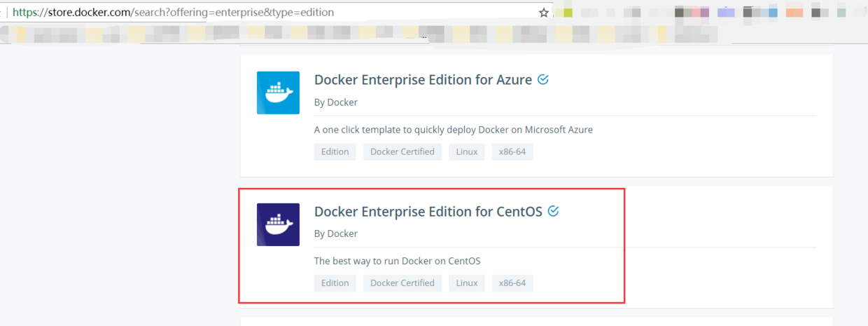This screenshot has width=868, height=326.
Task: Open Docker Enterprise Edition for Azure
Action: pyautogui.click(x=423, y=80)
